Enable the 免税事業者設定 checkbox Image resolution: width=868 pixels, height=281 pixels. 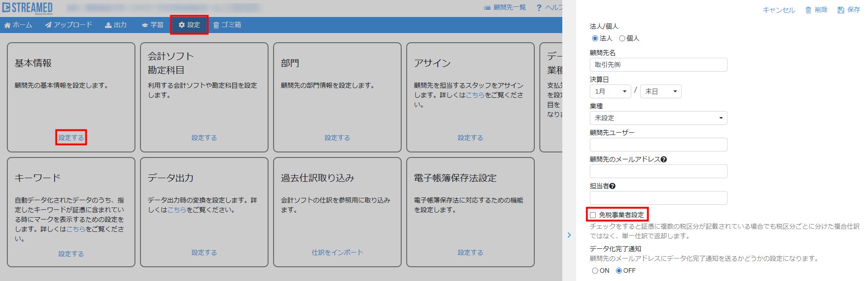[593, 215]
